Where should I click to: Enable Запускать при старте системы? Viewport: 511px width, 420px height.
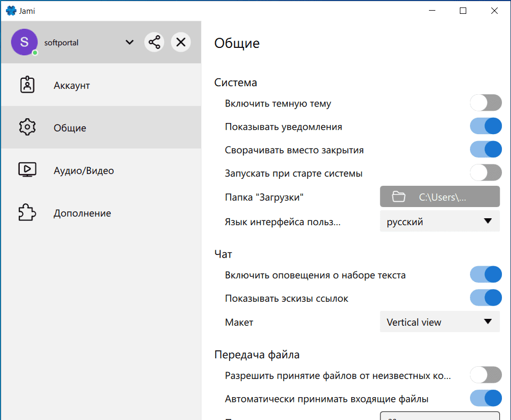pos(485,172)
